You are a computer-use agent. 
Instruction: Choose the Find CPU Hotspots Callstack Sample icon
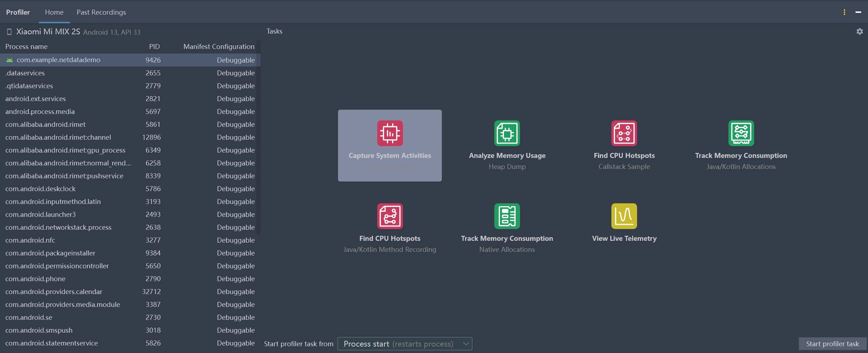pos(624,133)
